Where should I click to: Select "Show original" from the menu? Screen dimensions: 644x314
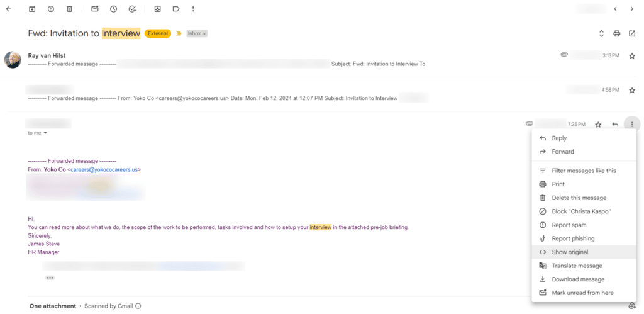point(570,252)
